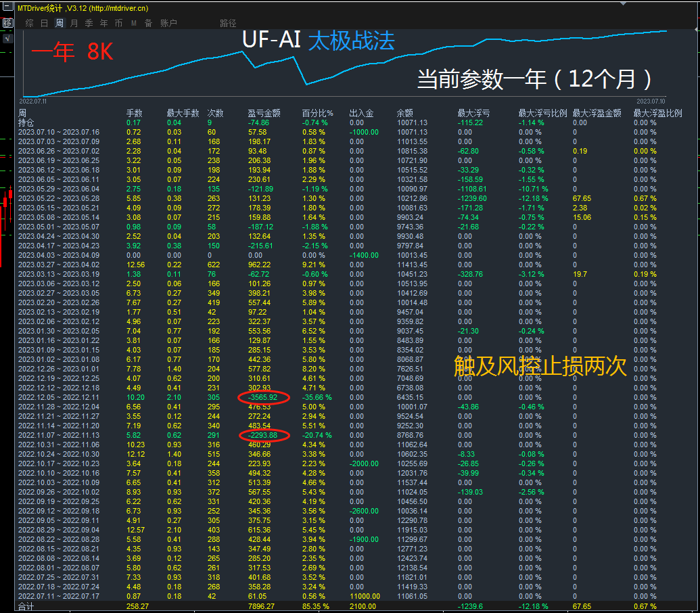Open the 备 view from the toolbar
This screenshot has width=700, height=613.
149,22
